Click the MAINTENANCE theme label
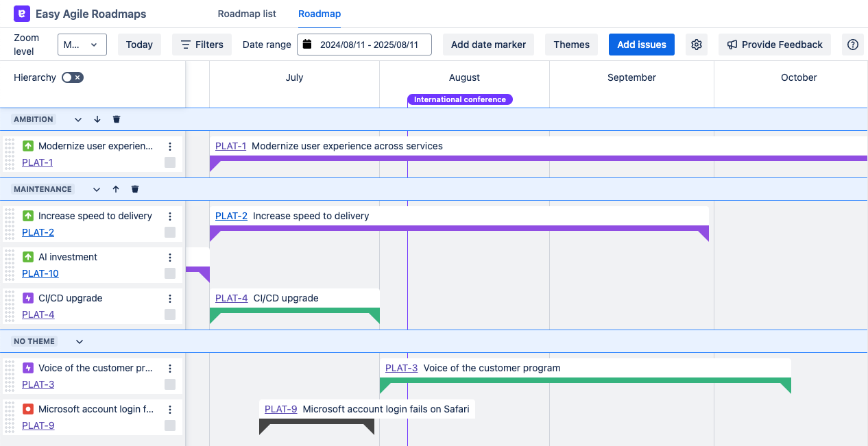The image size is (868, 446). click(43, 189)
